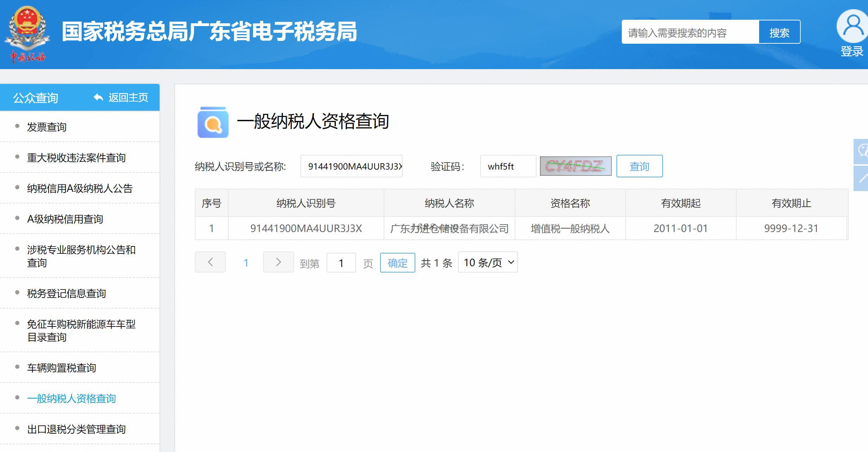
Task: Go to previous results page arrow
Action: (210, 262)
